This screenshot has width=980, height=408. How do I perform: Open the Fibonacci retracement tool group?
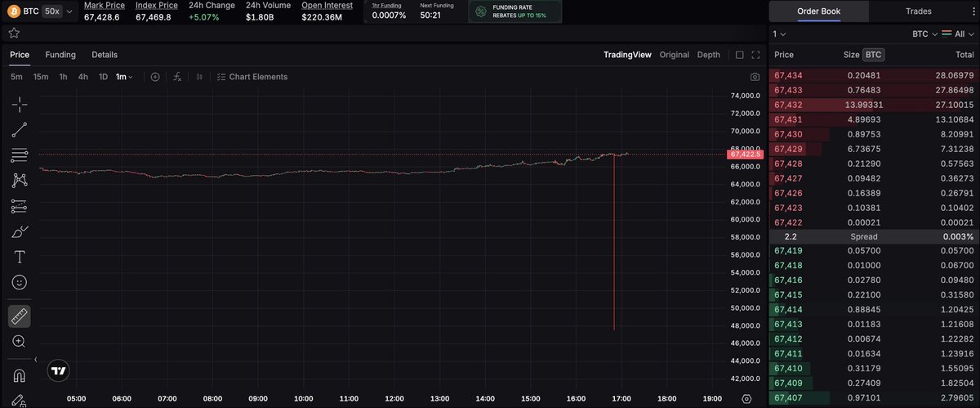20,155
